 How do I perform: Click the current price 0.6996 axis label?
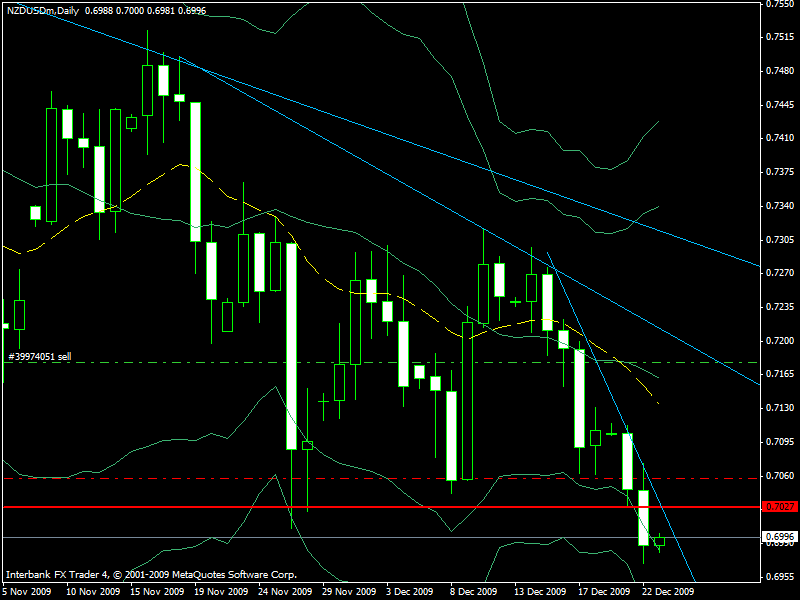780,537
